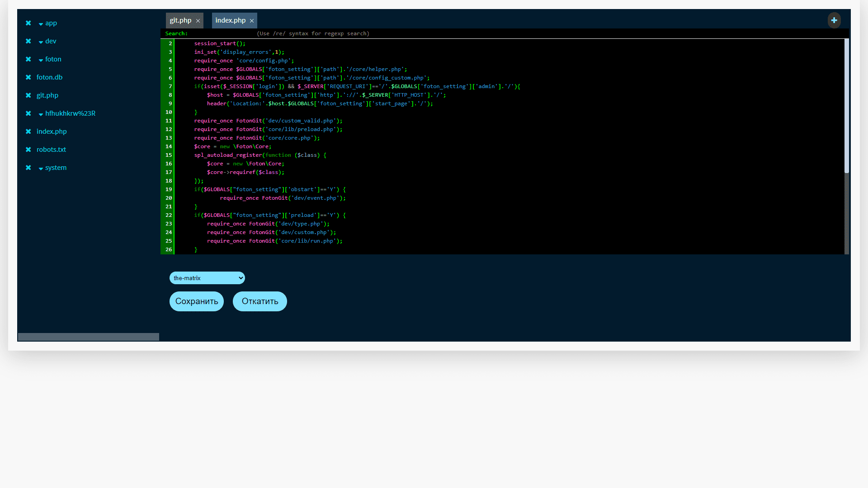
Task: Expand the hfhukhkrw%23R folder
Action: pyautogui.click(x=41, y=114)
